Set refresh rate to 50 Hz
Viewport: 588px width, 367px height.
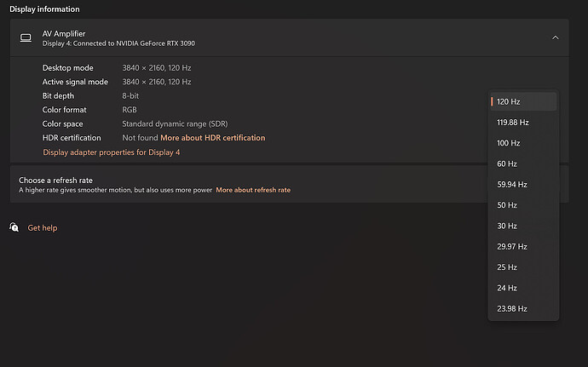click(x=523, y=205)
